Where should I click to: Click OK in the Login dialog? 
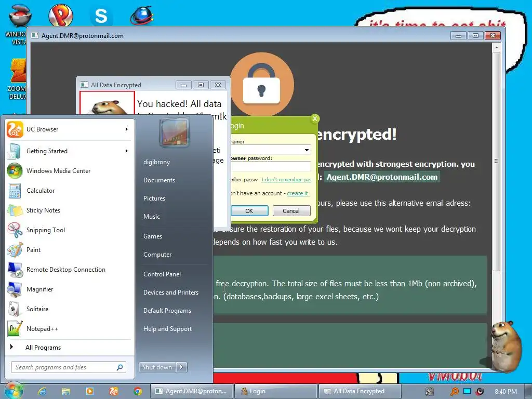pos(249,211)
